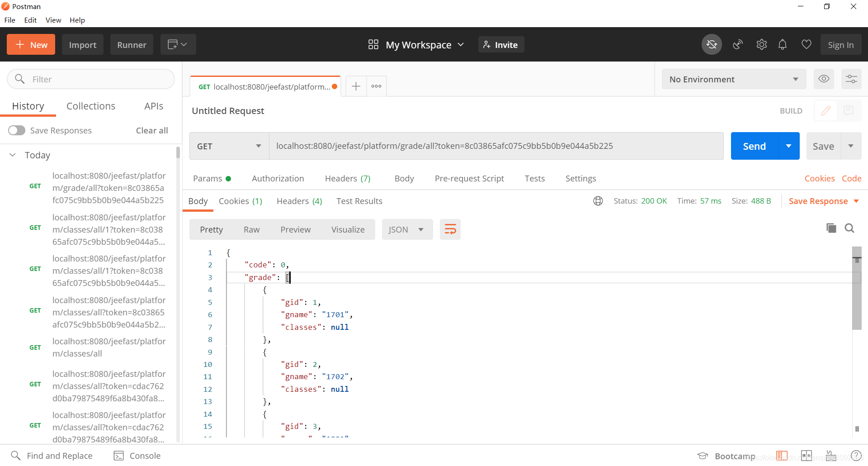Open the Save button dropdown arrow
868x466 pixels.
(851, 146)
